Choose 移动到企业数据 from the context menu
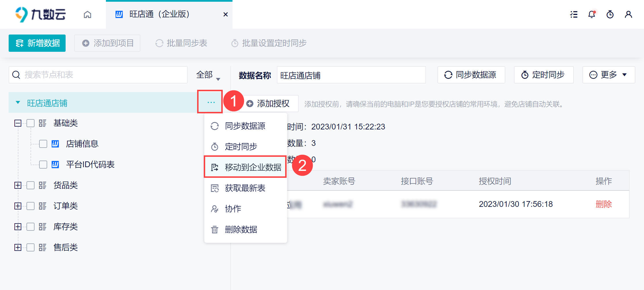Screen dimensions: 644x290 pyautogui.click(x=245, y=167)
